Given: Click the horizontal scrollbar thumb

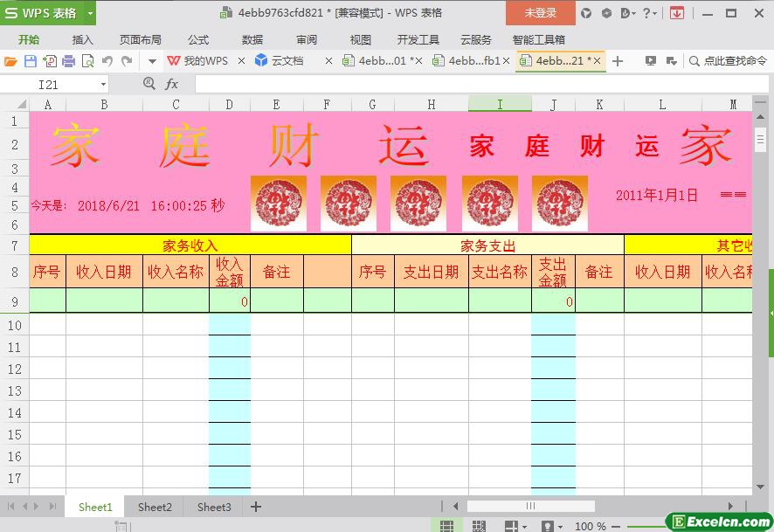Looking at the screenshot, I should tap(530, 506).
